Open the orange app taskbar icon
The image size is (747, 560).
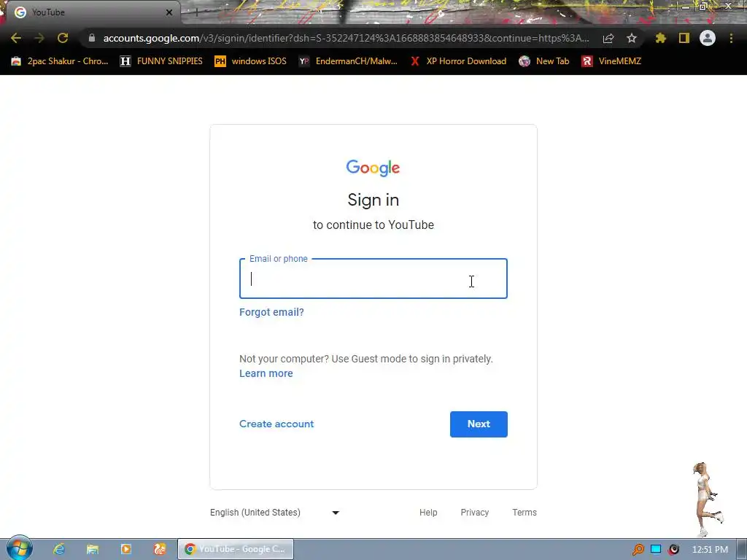(160, 549)
